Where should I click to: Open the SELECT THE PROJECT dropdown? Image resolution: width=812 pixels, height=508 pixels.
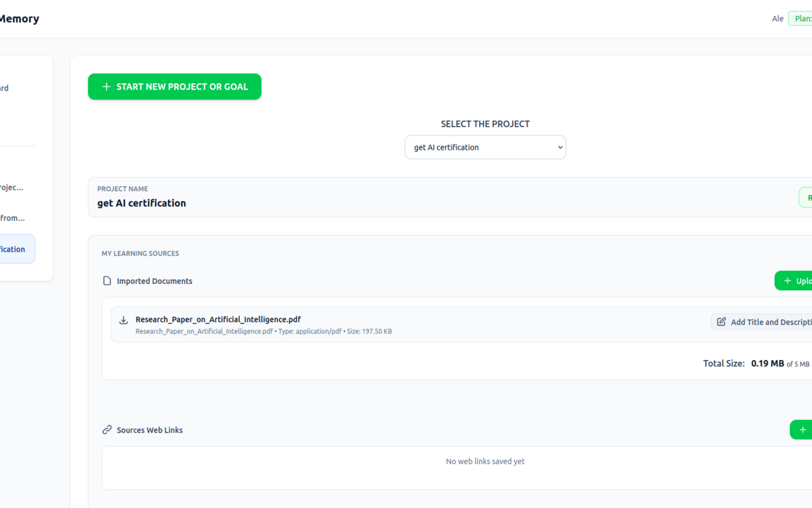tap(485, 147)
